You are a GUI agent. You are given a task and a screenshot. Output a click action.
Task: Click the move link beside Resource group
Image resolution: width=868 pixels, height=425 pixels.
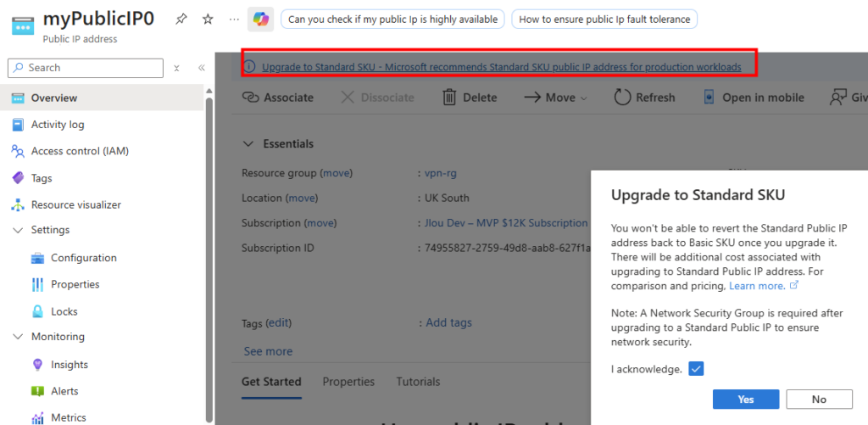click(337, 173)
